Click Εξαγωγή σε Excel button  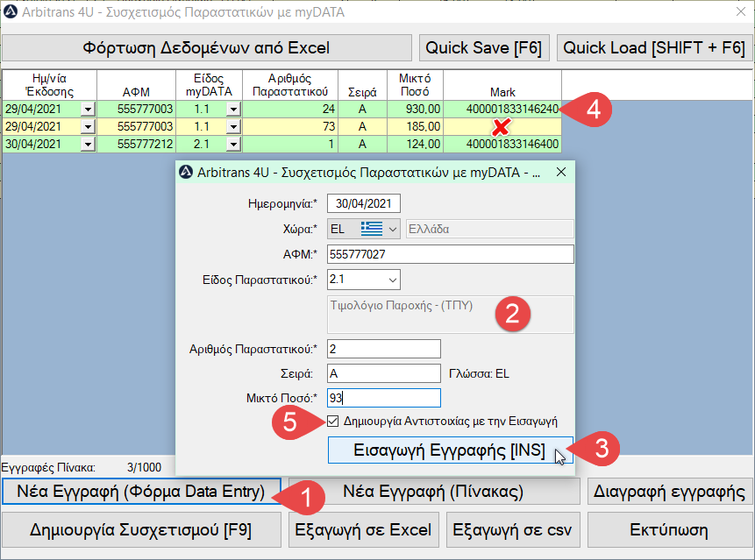click(x=364, y=529)
